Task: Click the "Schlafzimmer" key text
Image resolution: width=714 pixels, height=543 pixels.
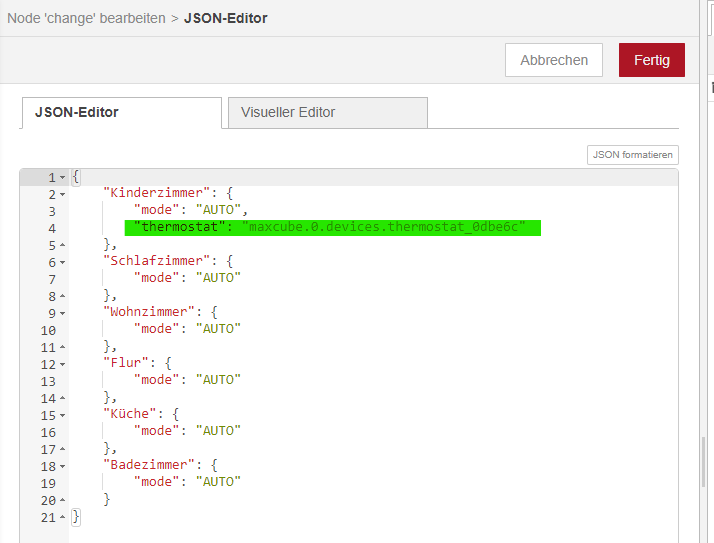Action: [156, 261]
